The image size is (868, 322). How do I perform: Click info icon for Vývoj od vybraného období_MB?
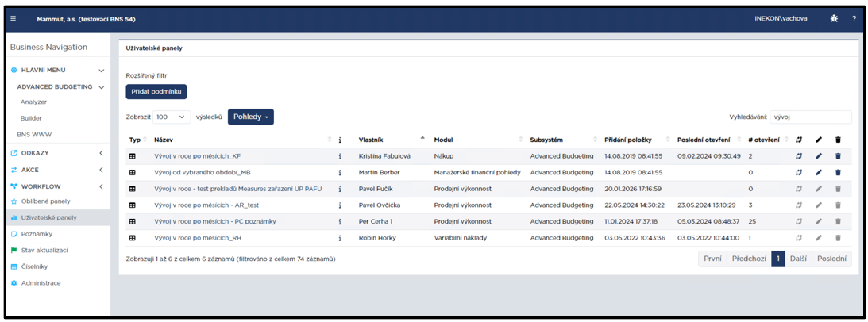[x=340, y=173]
